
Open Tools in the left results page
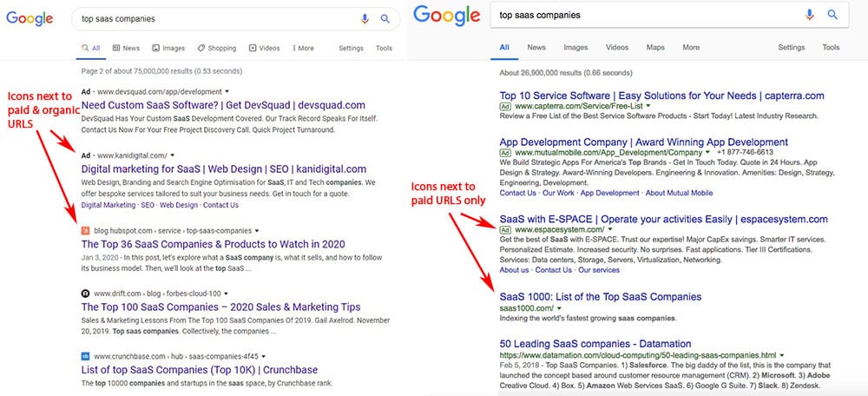point(385,48)
